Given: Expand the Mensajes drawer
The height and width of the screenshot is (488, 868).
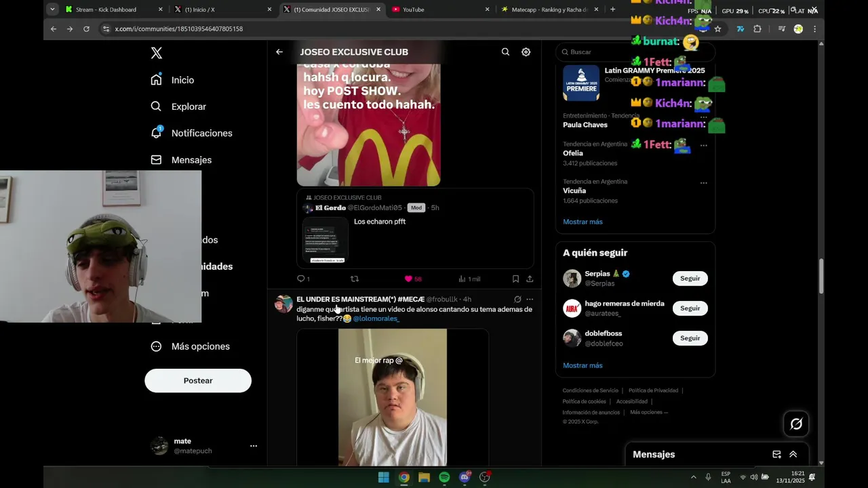Looking at the screenshot, I should [793, 454].
